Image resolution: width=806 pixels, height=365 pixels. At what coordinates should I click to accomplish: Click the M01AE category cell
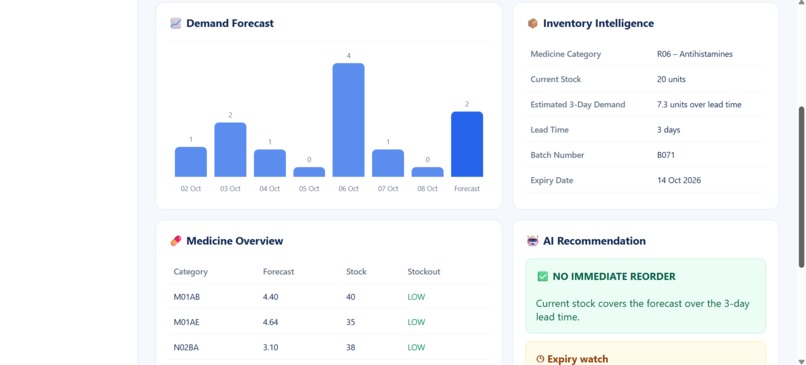click(x=186, y=322)
